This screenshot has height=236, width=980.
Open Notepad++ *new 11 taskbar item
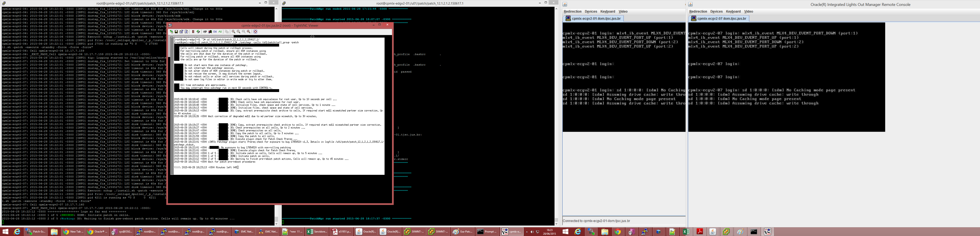click(292, 231)
